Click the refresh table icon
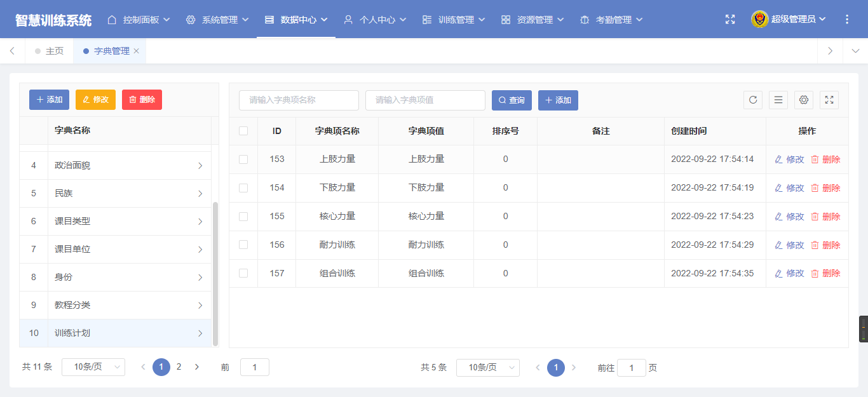Viewport: 868px width, 397px height. 753,100
